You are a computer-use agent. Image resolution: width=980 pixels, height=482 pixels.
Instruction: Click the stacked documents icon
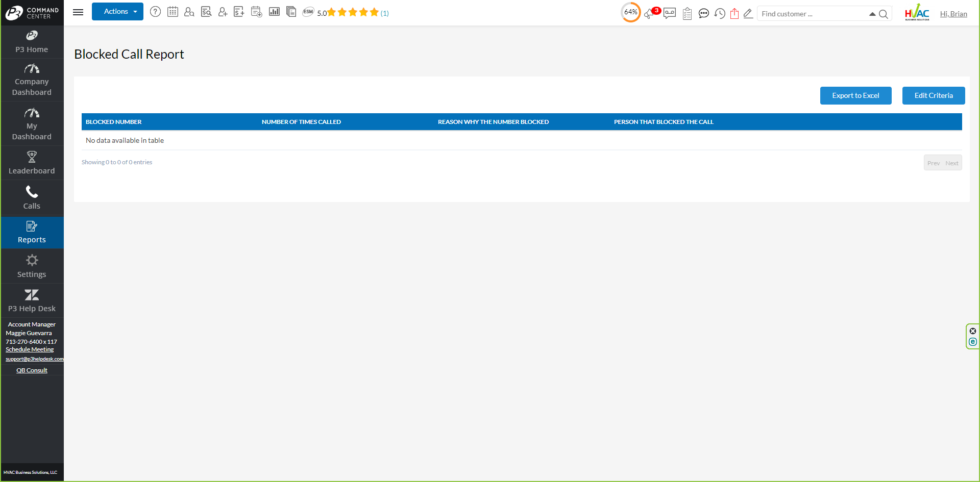[291, 12]
